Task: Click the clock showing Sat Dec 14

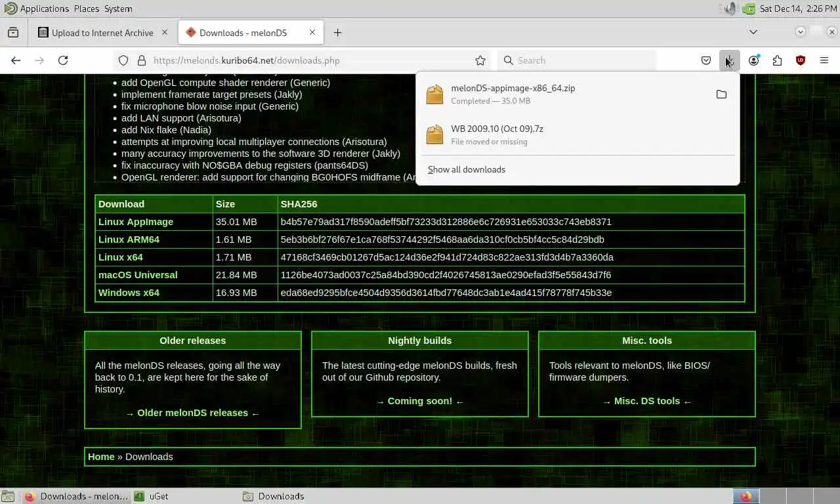Action: [798, 9]
